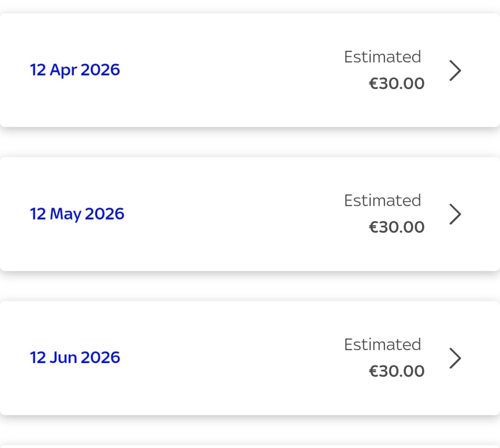Click the year 2026 in the April date

click(x=100, y=70)
